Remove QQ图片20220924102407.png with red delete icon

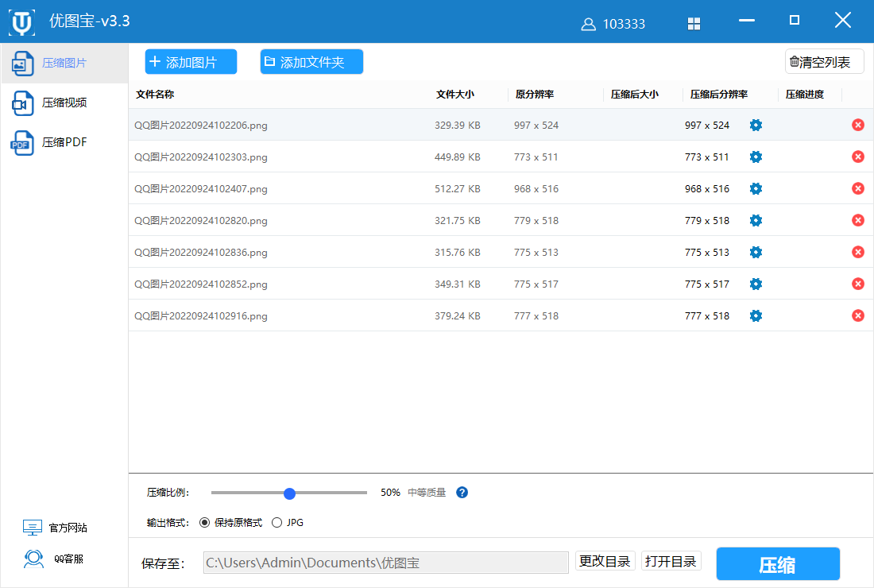tap(858, 189)
